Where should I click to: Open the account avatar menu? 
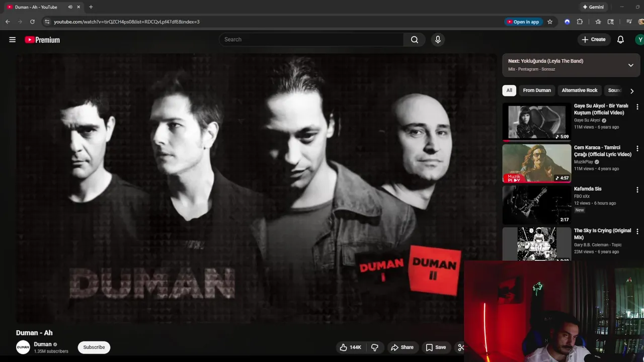639,40
